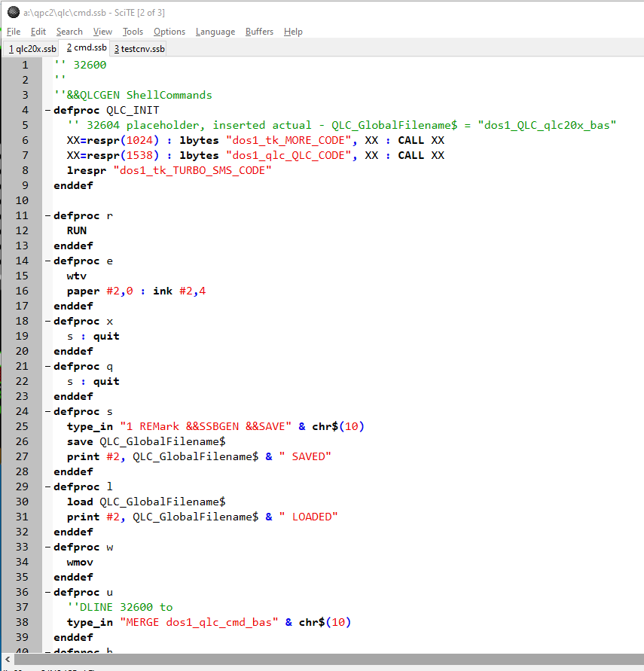This screenshot has height=671, width=644.
Task: Click the SciTE application icon in title bar
Action: point(14,12)
